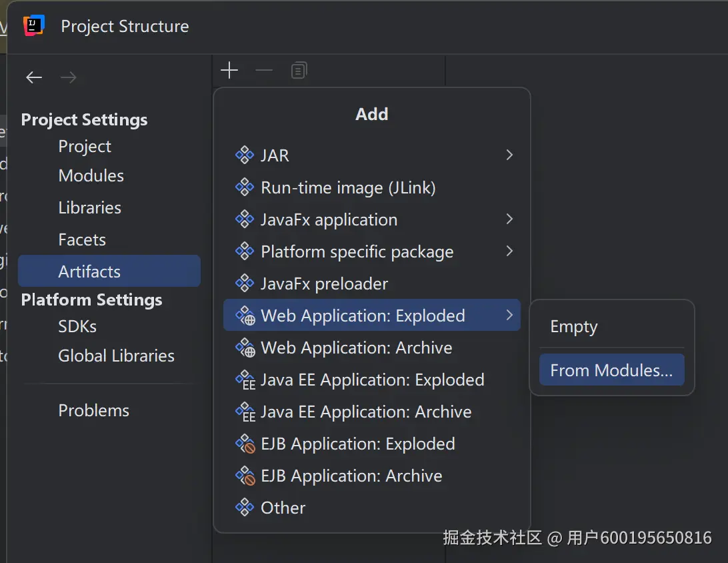The width and height of the screenshot is (728, 563).
Task: Click the Copy artifact toolbar icon
Action: click(x=299, y=71)
